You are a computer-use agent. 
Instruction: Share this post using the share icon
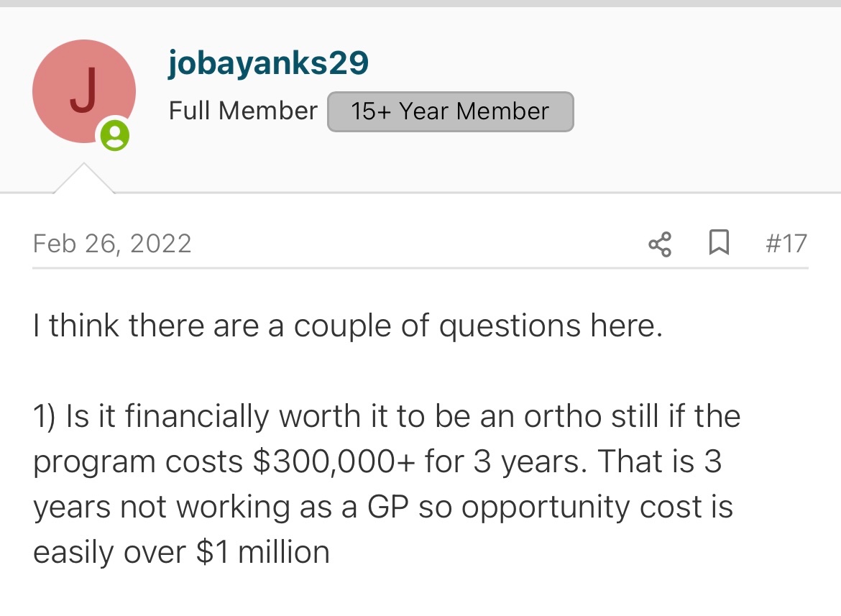(660, 244)
